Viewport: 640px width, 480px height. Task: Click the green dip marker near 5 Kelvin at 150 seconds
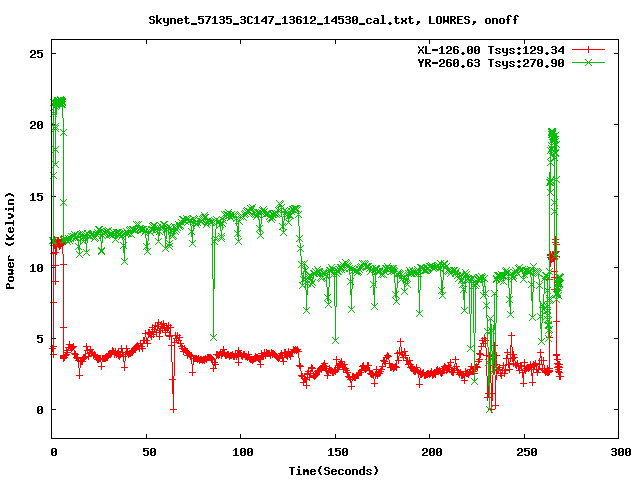point(336,340)
